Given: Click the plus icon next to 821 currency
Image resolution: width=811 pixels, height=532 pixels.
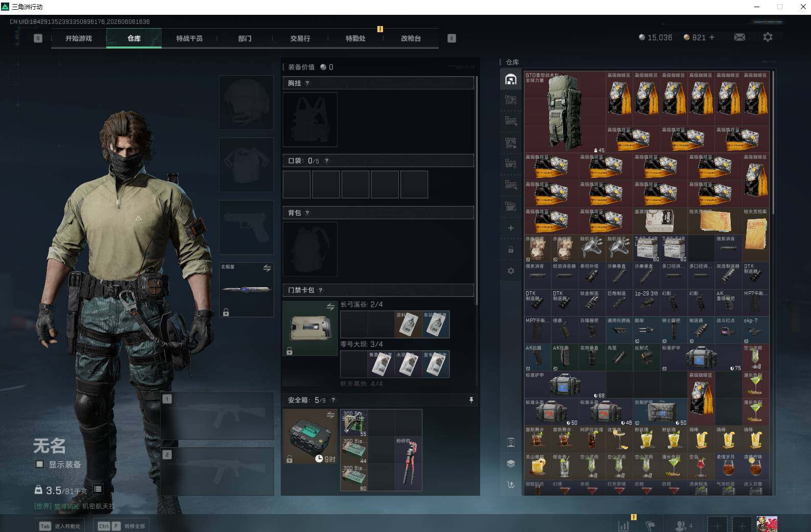Looking at the screenshot, I should 712,37.
